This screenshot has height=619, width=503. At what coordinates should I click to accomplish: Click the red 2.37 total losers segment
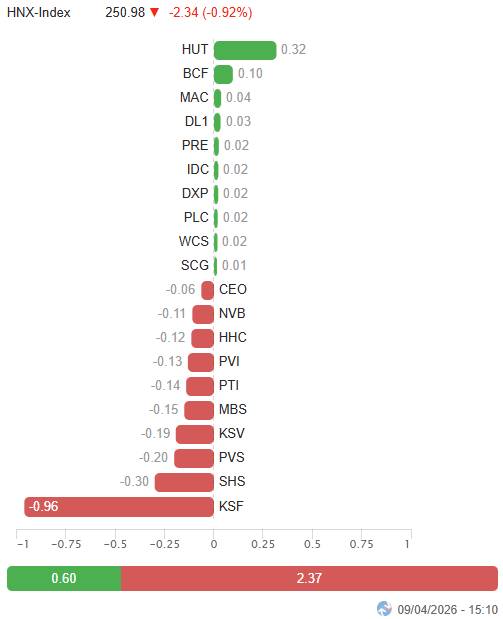tap(310, 578)
